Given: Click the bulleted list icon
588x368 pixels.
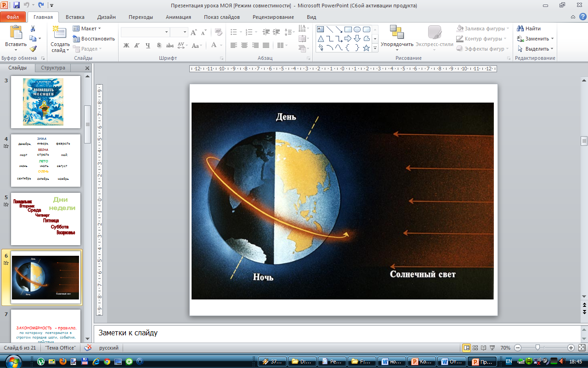Looking at the screenshot, I should click(235, 32).
